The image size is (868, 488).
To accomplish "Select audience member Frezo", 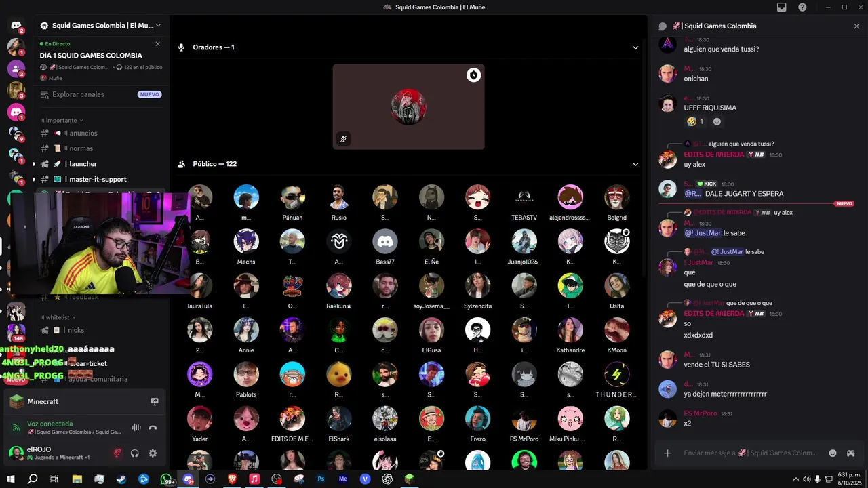I will point(477,424).
